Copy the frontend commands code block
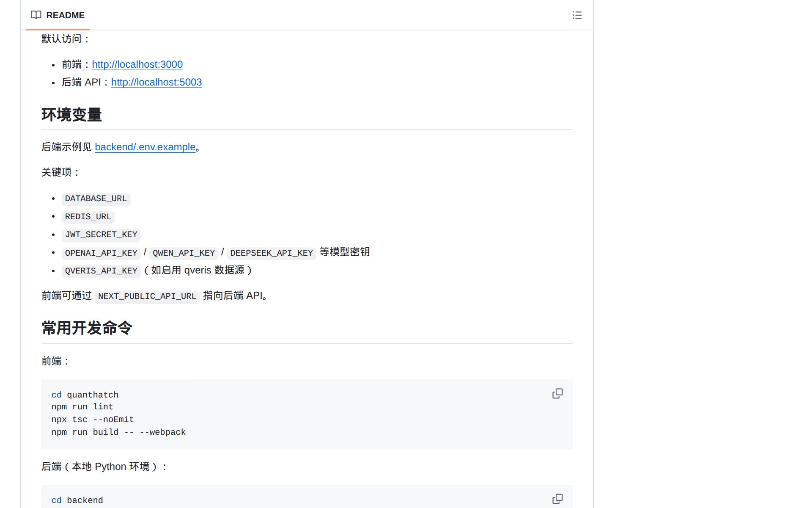Viewport: 812px width, 508px height. (557, 393)
